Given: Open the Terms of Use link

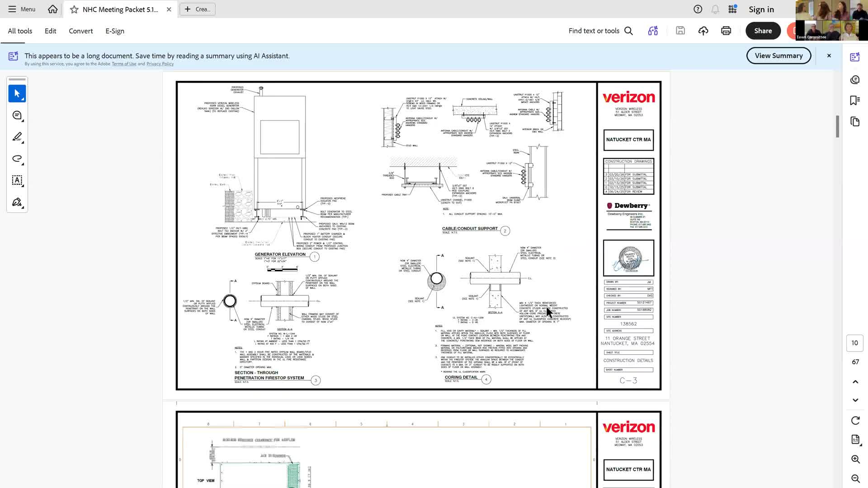Looking at the screenshot, I should click(x=124, y=64).
